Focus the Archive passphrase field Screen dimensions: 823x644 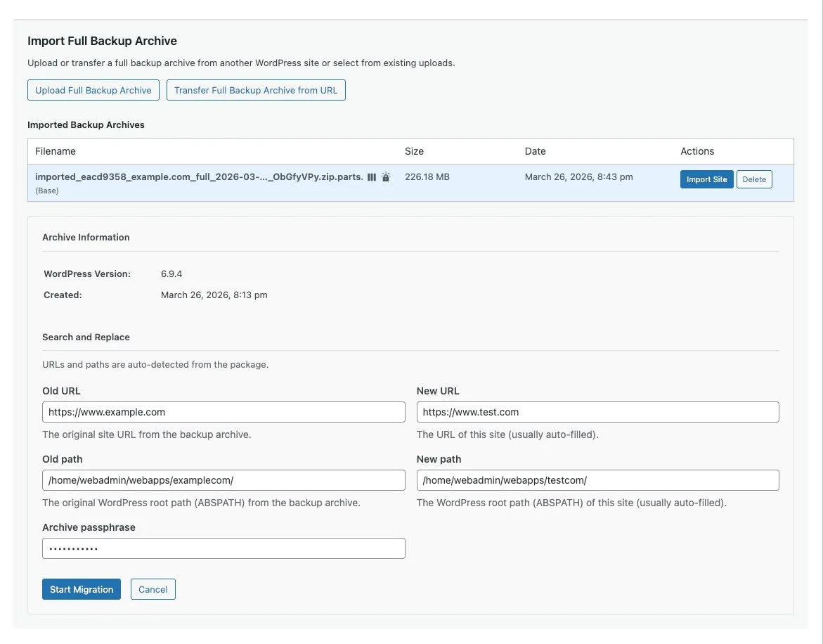(x=223, y=548)
